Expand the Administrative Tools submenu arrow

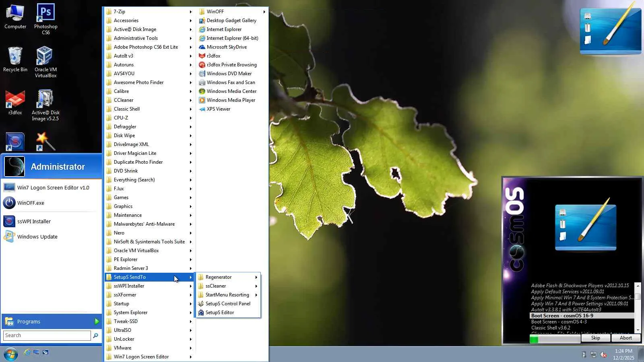(x=191, y=38)
